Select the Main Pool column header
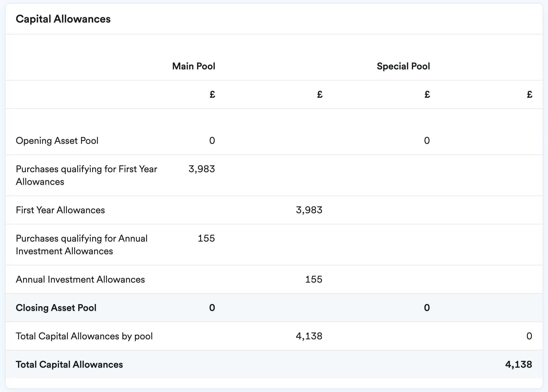This screenshot has width=548, height=392. 193,66
